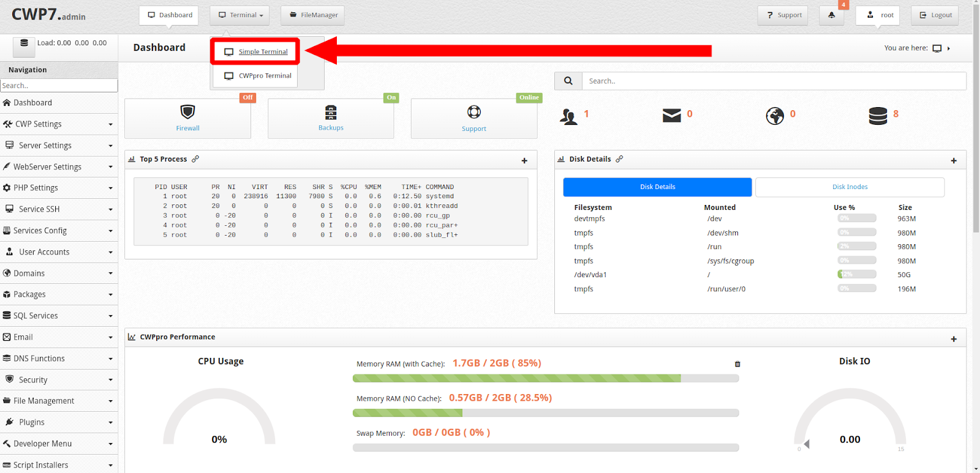980x473 pixels.
Task: Expand CWP Settings in navigation
Action: pyautogui.click(x=59, y=124)
